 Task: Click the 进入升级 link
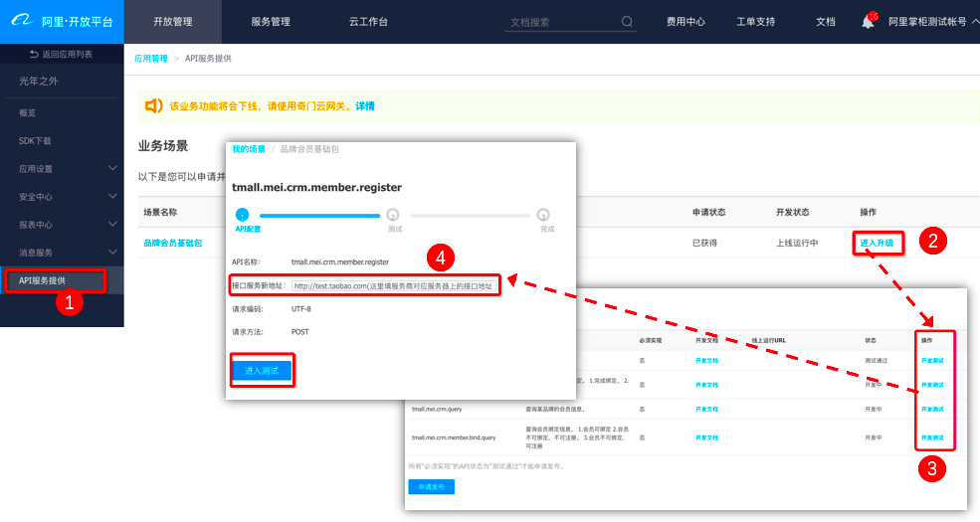click(x=877, y=243)
